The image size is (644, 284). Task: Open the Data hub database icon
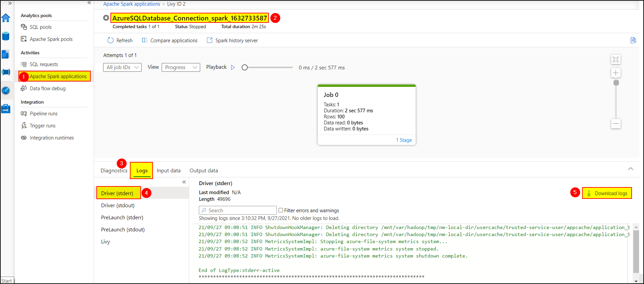point(6,36)
